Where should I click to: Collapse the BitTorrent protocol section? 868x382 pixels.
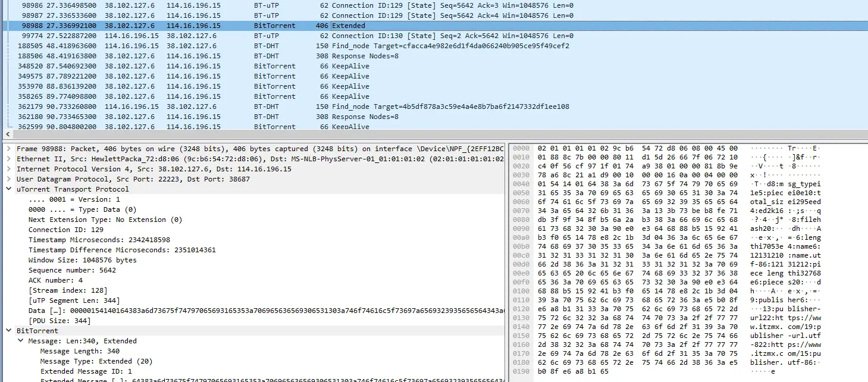click(x=8, y=331)
